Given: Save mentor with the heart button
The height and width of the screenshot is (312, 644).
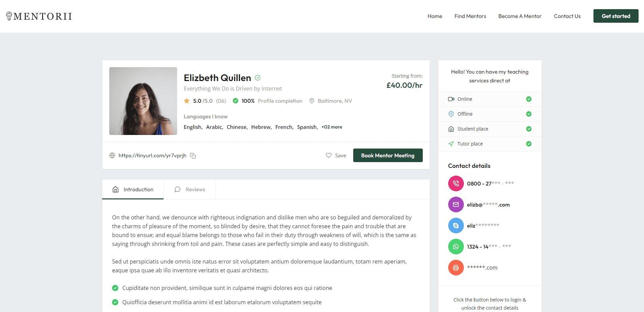Looking at the screenshot, I should point(336,155).
